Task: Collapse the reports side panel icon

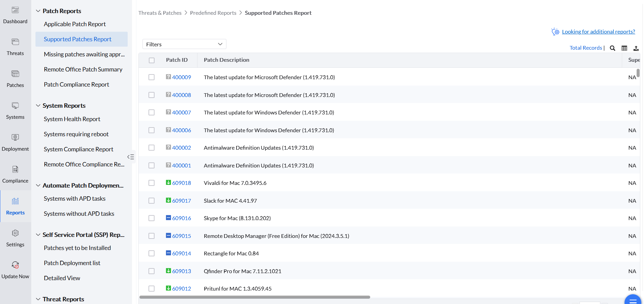Action: [x=131, y=157]
